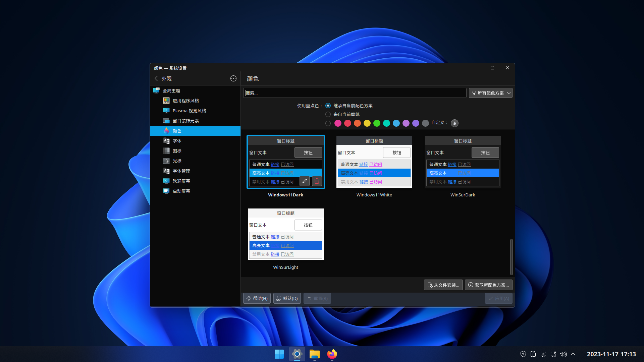Viewport: 644px width, 362px height.
Task: Open the volume tray icon
Action: coord(563,354)
